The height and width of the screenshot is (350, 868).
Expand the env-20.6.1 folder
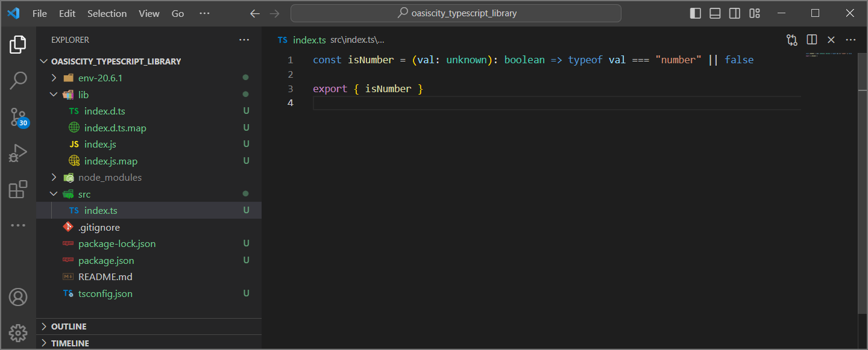tap(149, 78)
